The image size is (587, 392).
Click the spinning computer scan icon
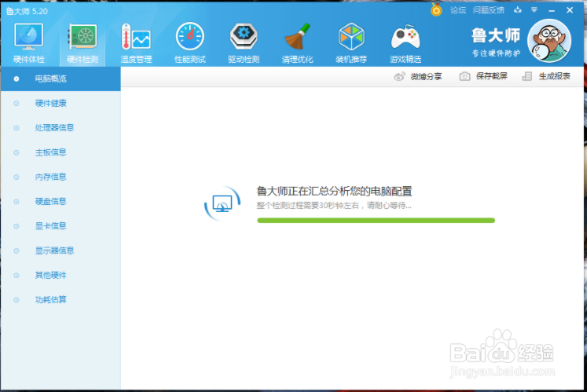(x=222, y=203)
